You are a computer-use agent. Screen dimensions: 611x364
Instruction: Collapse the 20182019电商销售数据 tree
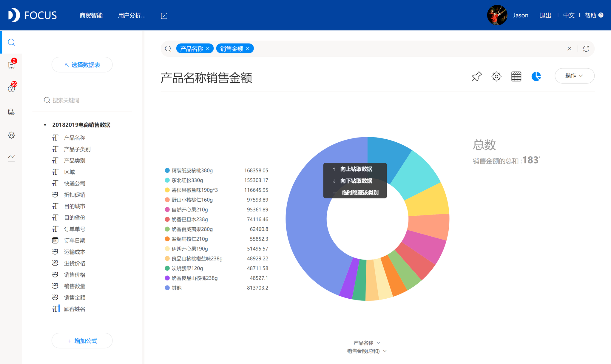tap(45, 125)
